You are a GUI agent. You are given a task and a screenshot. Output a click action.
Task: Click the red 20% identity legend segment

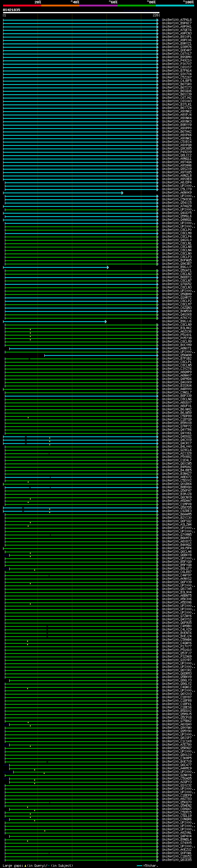(x=22, y=6)
